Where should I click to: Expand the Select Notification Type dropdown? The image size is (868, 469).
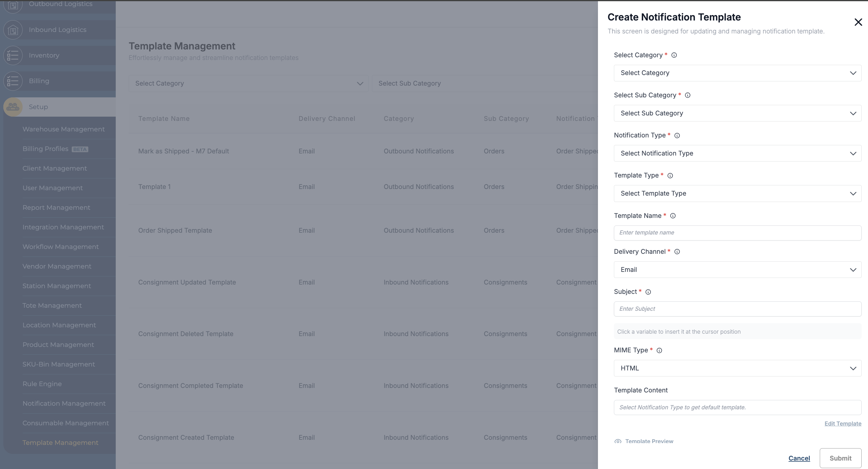click(x=737, y=153)
